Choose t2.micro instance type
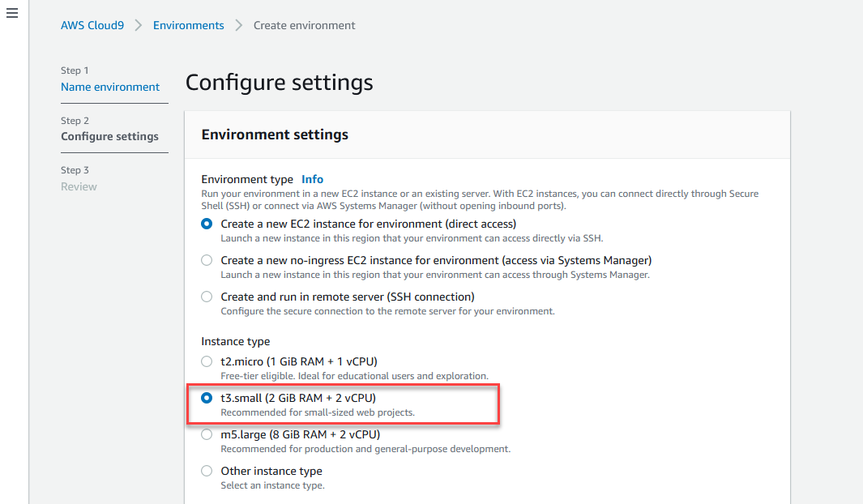The image size is (863, 504). 207,361
